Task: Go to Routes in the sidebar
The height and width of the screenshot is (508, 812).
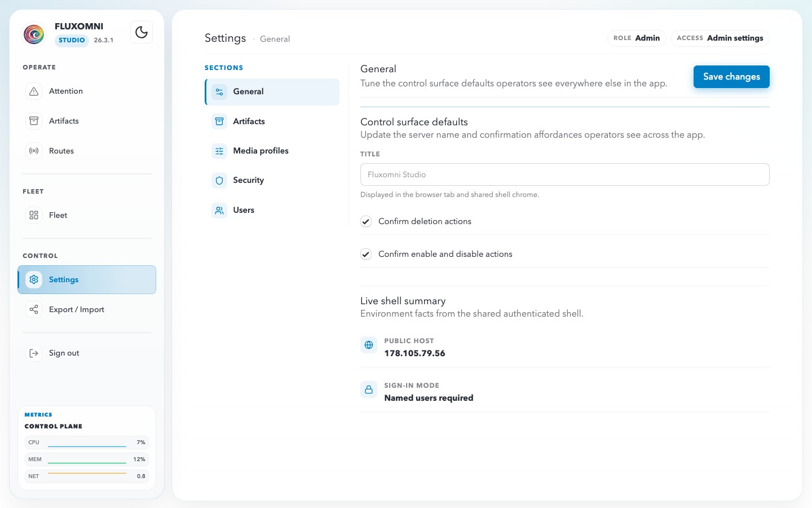Action: point(87,151)
